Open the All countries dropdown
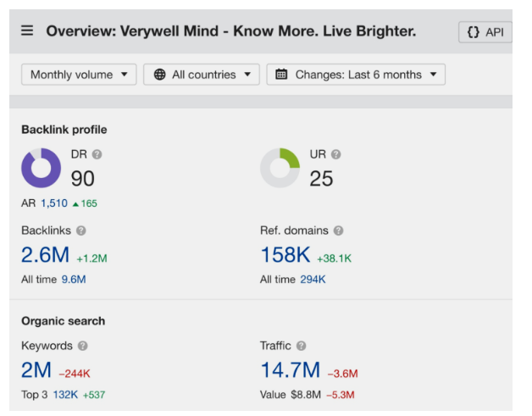Viewport: 532px width, 416px height. [202, 75]
